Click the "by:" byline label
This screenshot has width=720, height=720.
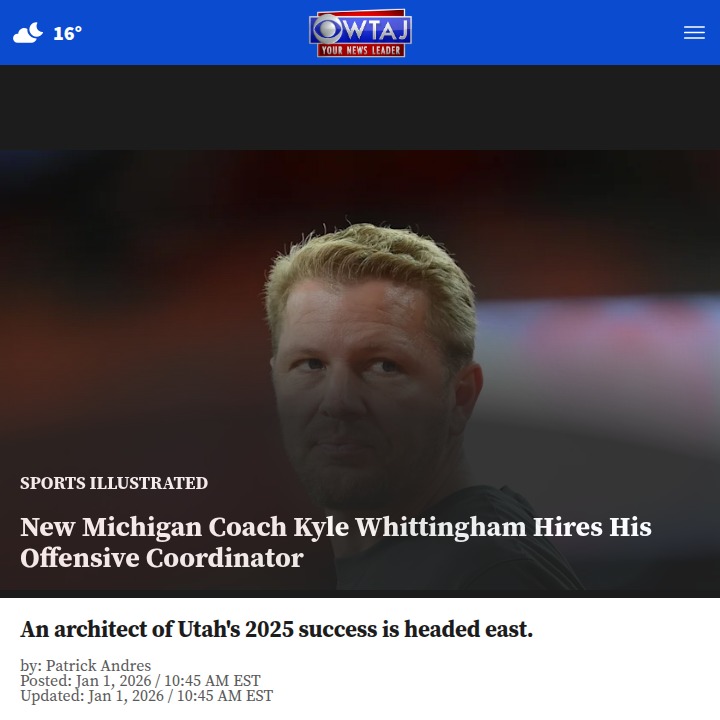tap(31, 665)
